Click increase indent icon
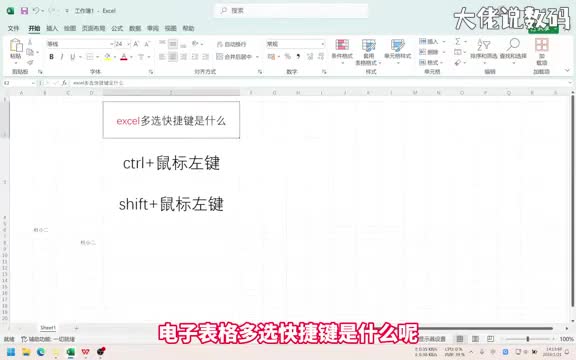 (x=206, y=57)
